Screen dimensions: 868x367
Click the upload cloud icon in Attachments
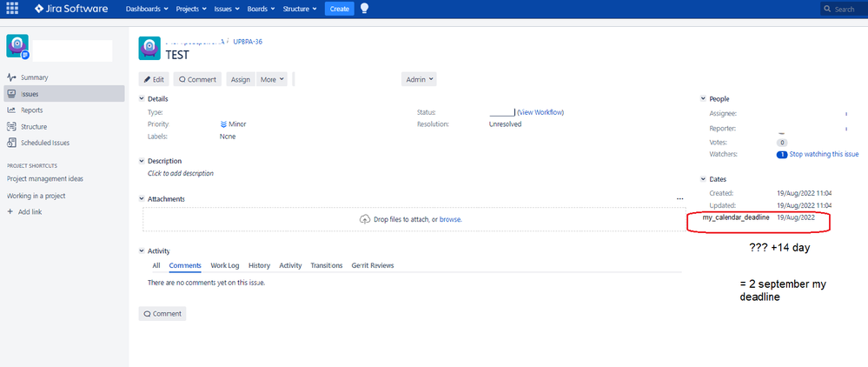click(x=365, y=219)
